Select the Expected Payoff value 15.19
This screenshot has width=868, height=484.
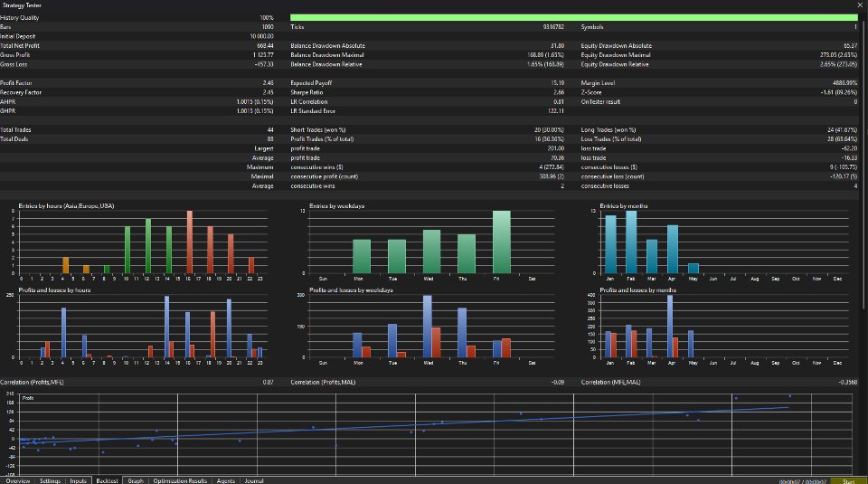point(558,83)
